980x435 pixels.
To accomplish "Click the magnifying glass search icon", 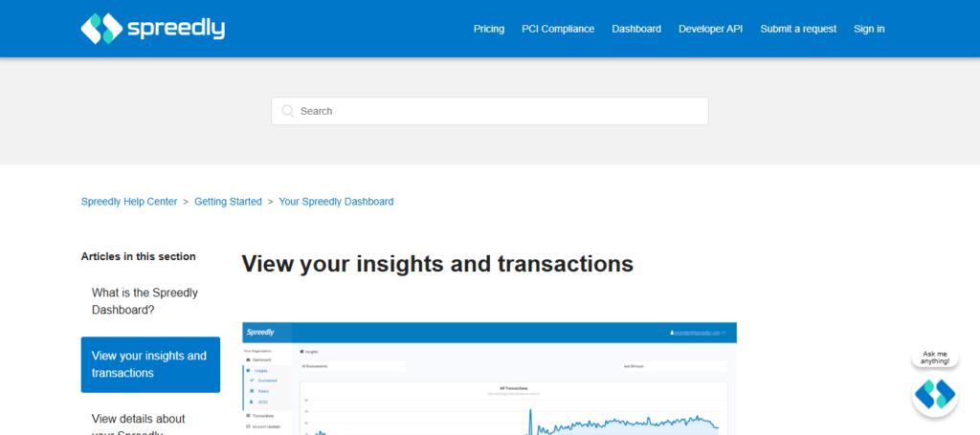I will tap(287, 111).
